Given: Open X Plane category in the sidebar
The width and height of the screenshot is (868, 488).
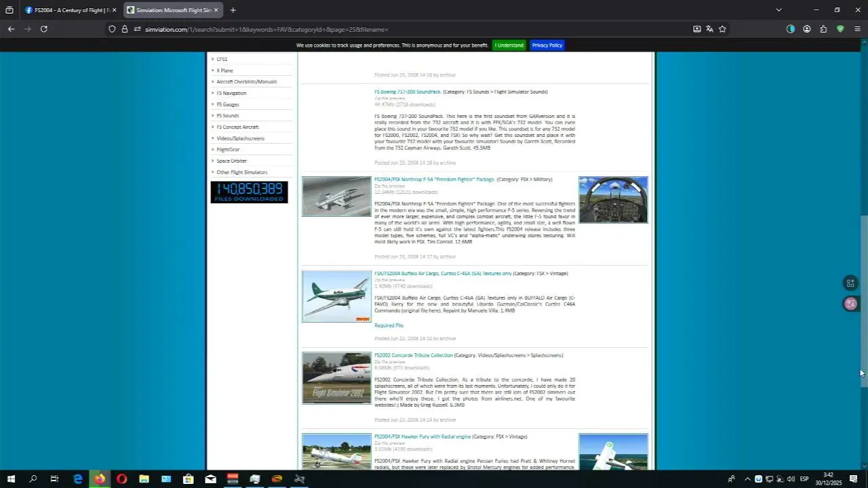Looking at the screenshot, I should point(224,70).
